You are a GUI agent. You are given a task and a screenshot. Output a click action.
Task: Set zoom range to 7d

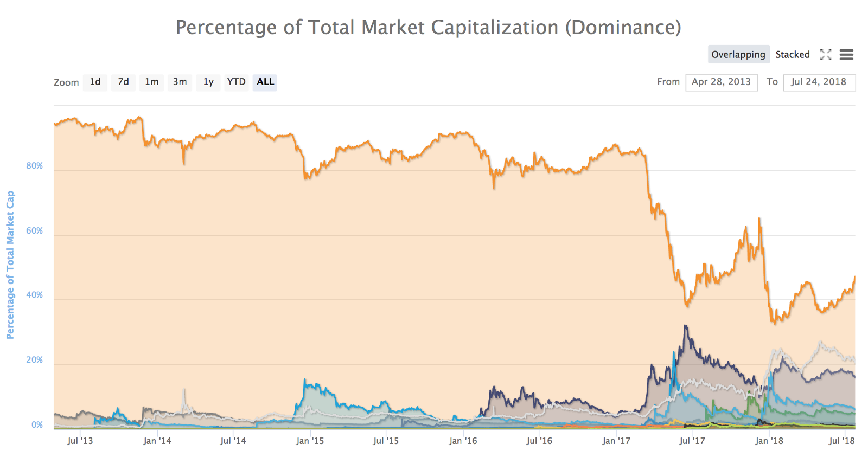coord(124,82)
